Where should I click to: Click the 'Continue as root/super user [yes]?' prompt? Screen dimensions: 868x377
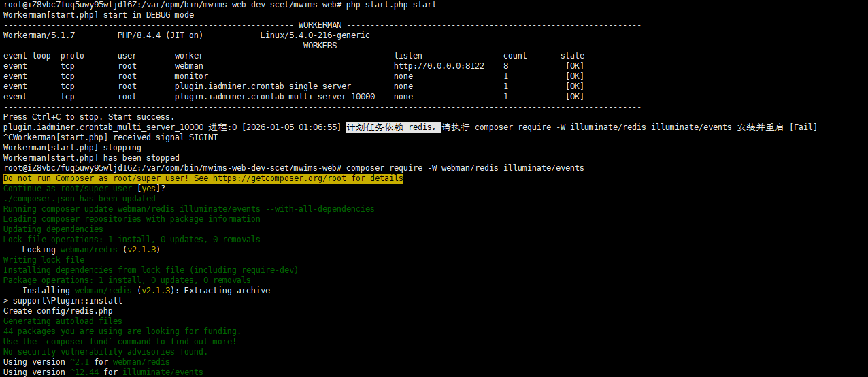pos(84,188)
